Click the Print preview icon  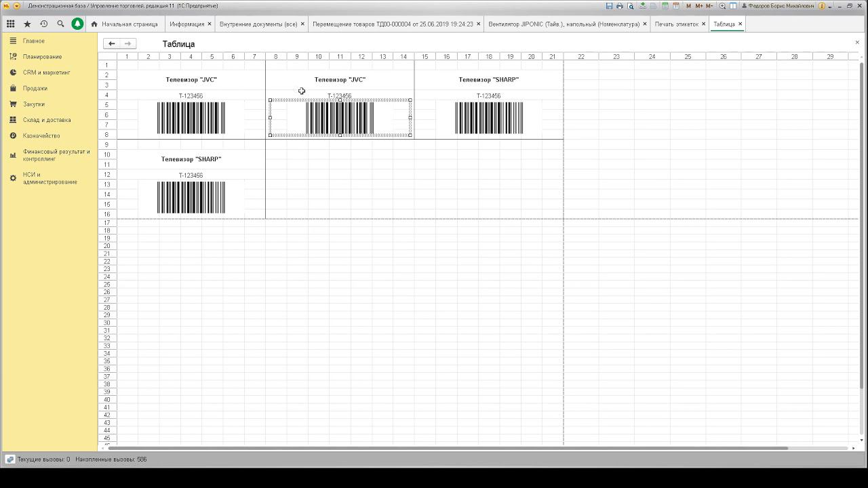630,5
